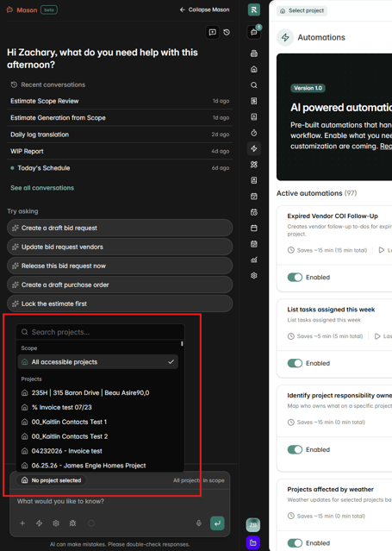
Task: Switch off Identify project responsibility owner automation
Action: point(295,449)
